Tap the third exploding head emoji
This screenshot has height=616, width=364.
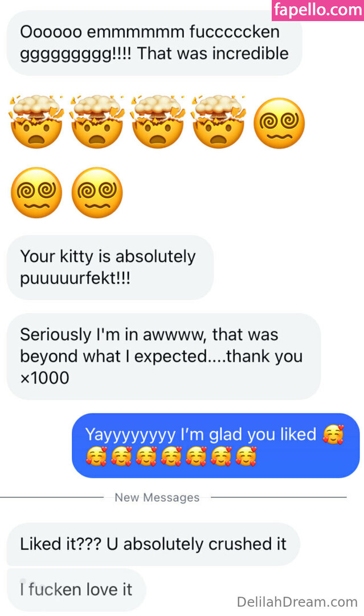coord(158,121)
